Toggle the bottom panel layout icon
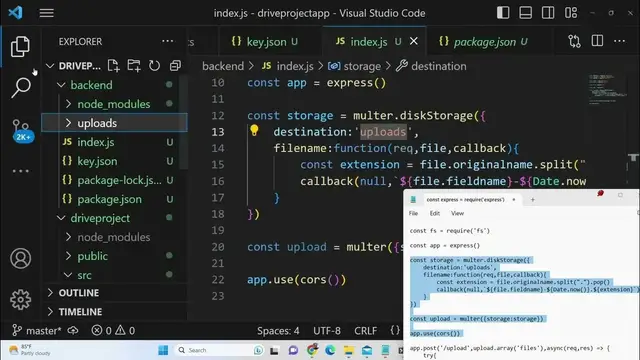 click(x=525, y=13)
